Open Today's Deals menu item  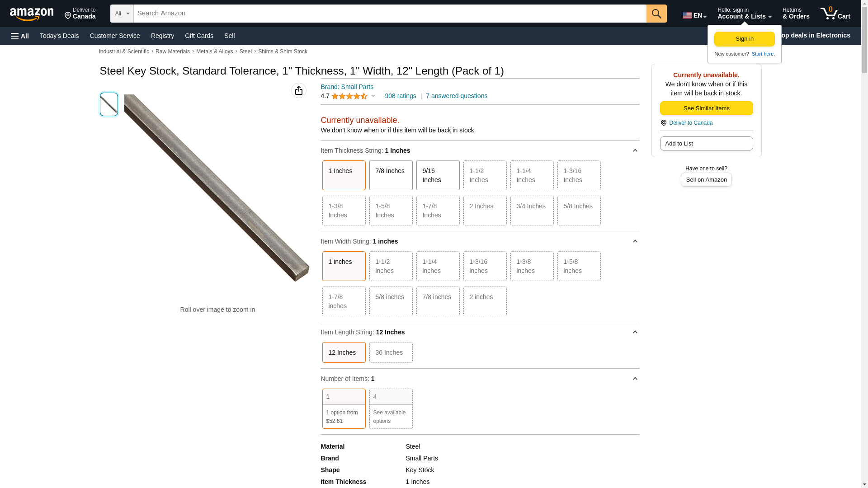59,36
